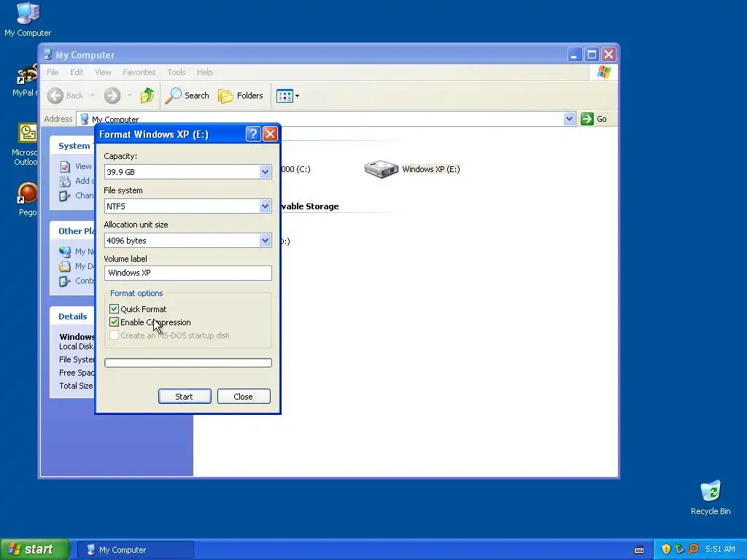Open the Windows start menu
Viewport: 747px width, 560px height.
pos(35,550)
